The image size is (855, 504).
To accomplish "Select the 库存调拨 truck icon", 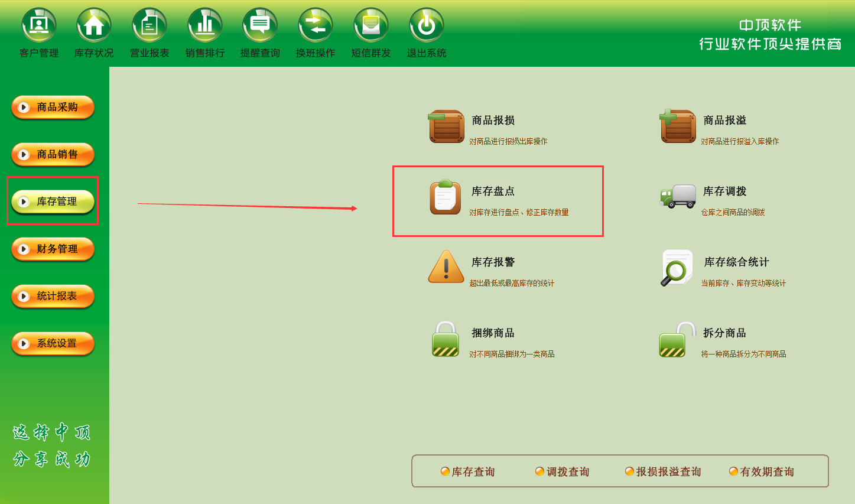I will 678,197.
